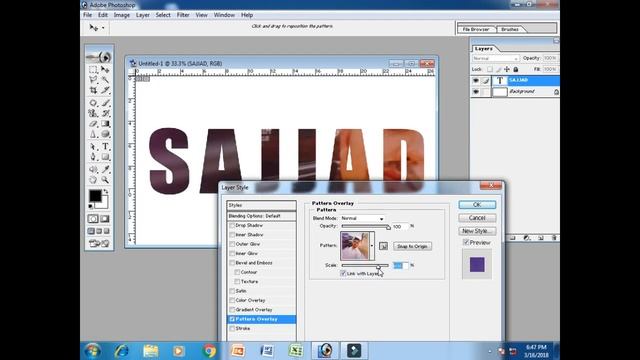Select Blending Options: Default row
This screenshot has width=640, height=360.
pyautogui.click(x=262, y=216)
